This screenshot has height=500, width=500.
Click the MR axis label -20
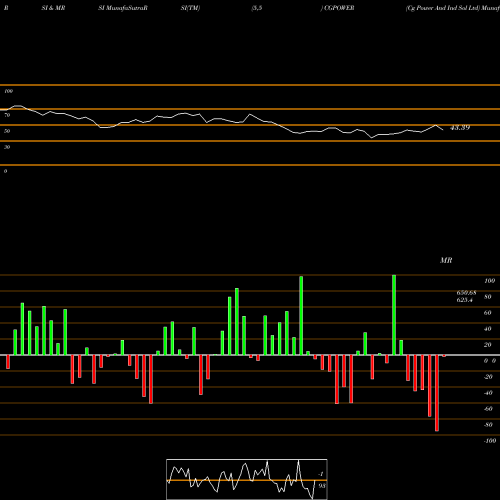point(488,377)
